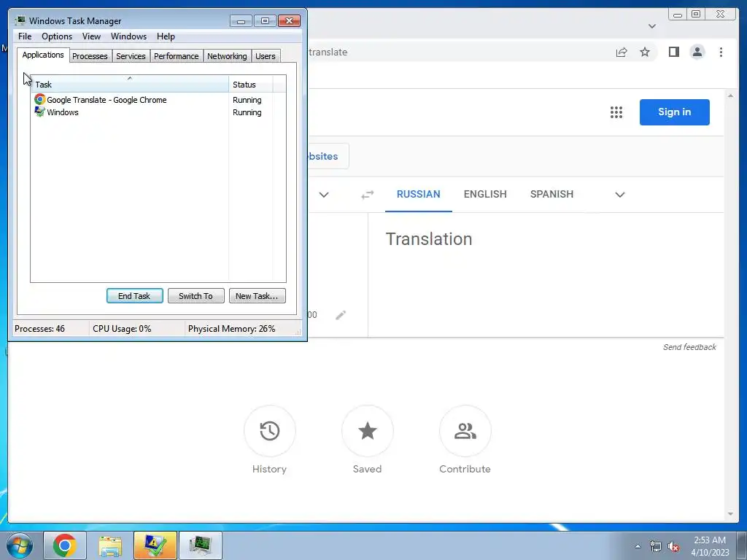The height and width of the screenshot is (560, 747).
Task: Click the pencil edit icon in Translate
Action: coord(340,315)
